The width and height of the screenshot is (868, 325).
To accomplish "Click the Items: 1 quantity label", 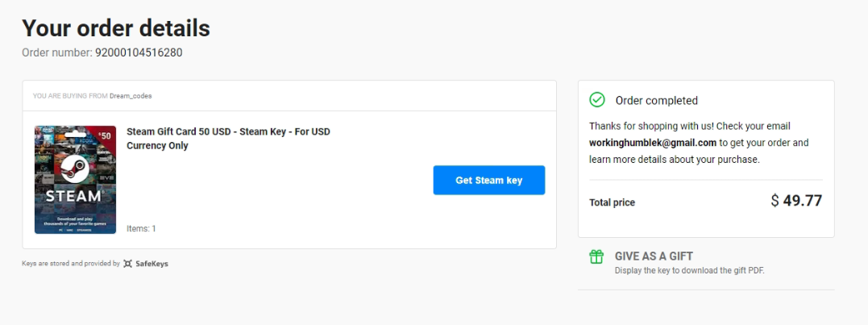I will coord(141,229).
